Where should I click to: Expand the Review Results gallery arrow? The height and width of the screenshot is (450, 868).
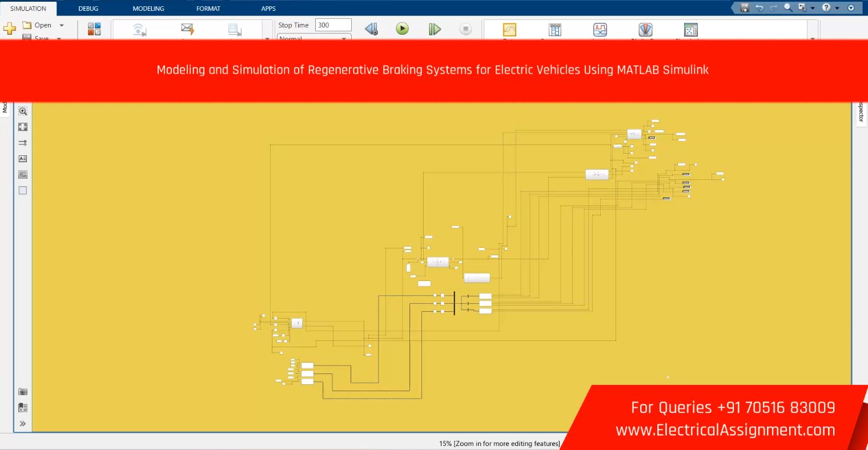[813, 38]
